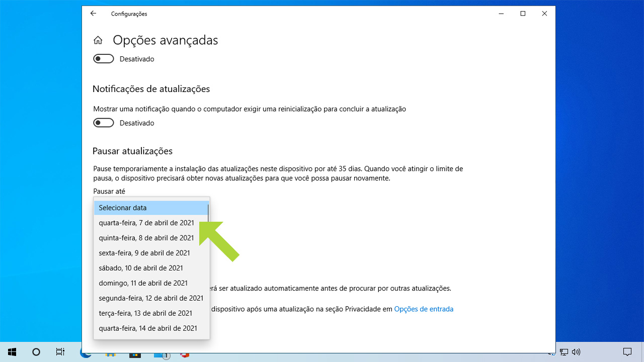Open the 'Opções de entrada' link

click(x=424, y=309)
